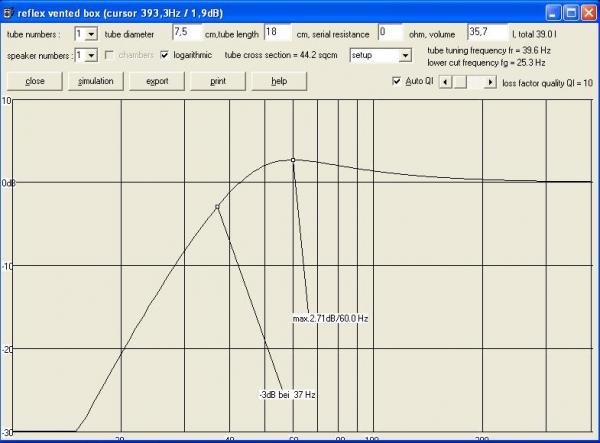Open the tube numbers dropdown
The image size is (600, 443).
[x=92, y=34]
